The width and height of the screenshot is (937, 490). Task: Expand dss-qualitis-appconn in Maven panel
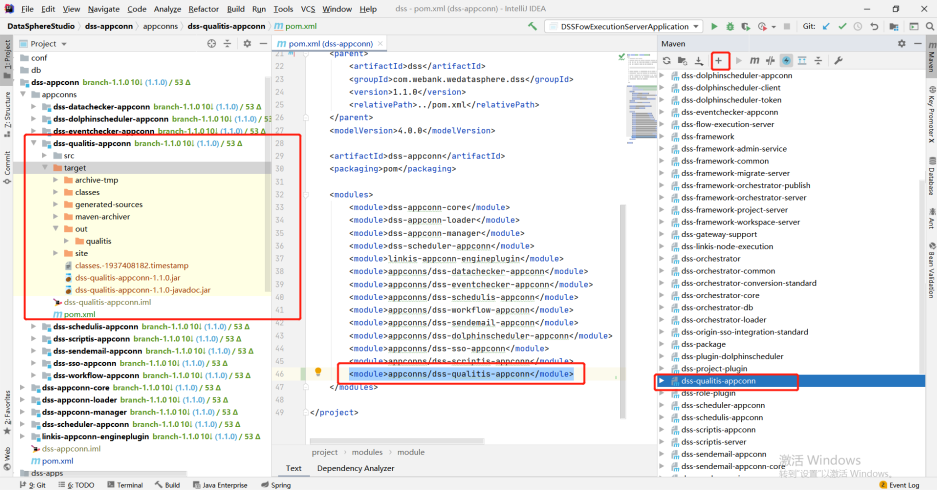662,381
